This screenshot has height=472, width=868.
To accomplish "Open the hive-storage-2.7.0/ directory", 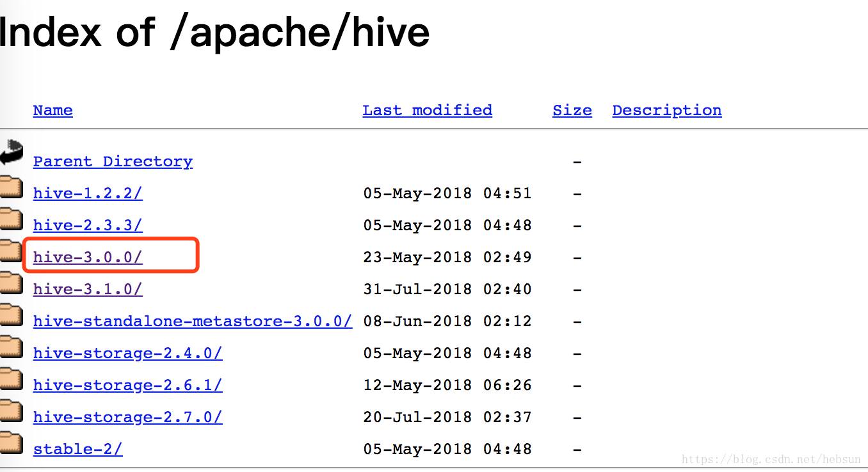I will tap(128, 417).
